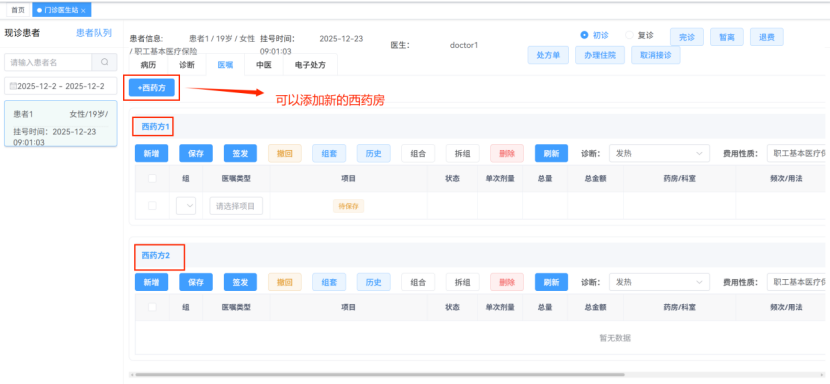Tick the header checkbox in 西药方2 table
This screenshot has height=384, width=830.
point(152,307)
